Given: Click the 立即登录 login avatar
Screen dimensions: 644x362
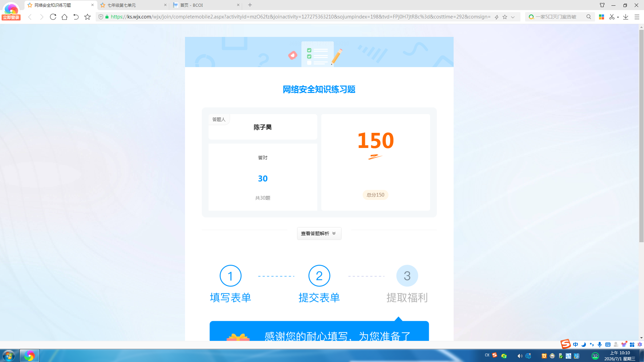Looking at the screenshot, I should pyautogui.click(x=11, y=11).
